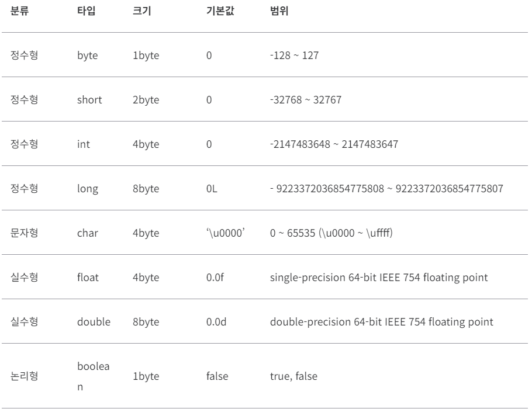Click the 범위 column header

(279, 11)
